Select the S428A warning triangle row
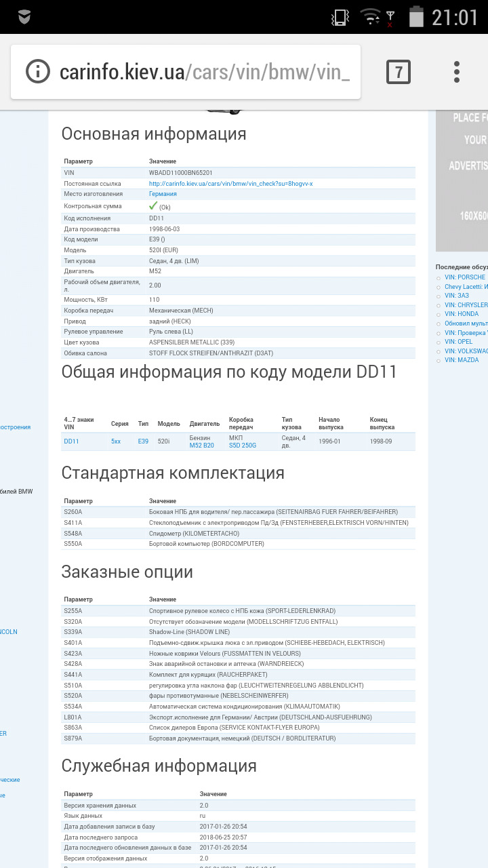 [x=238, y=664]
